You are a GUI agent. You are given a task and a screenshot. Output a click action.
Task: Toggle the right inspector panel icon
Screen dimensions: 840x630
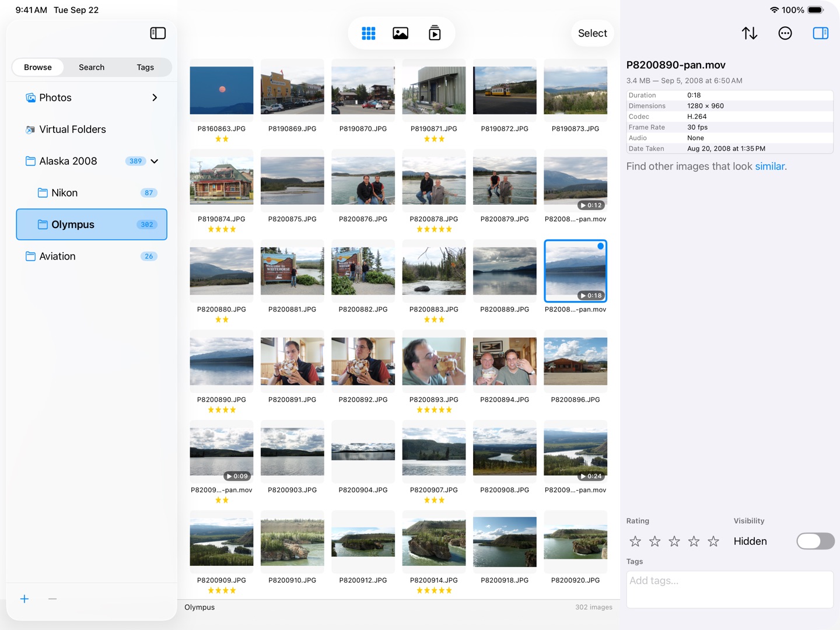point(821,33)
